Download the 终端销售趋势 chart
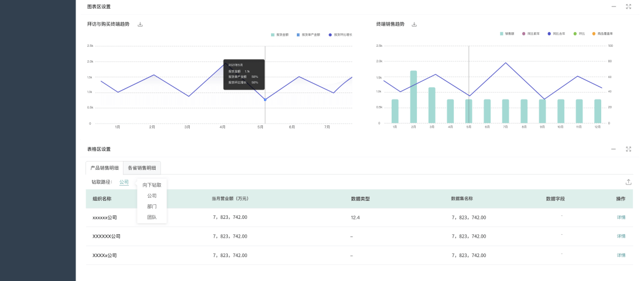This screenshot has width=644, height=281. (x=415, y=25)
